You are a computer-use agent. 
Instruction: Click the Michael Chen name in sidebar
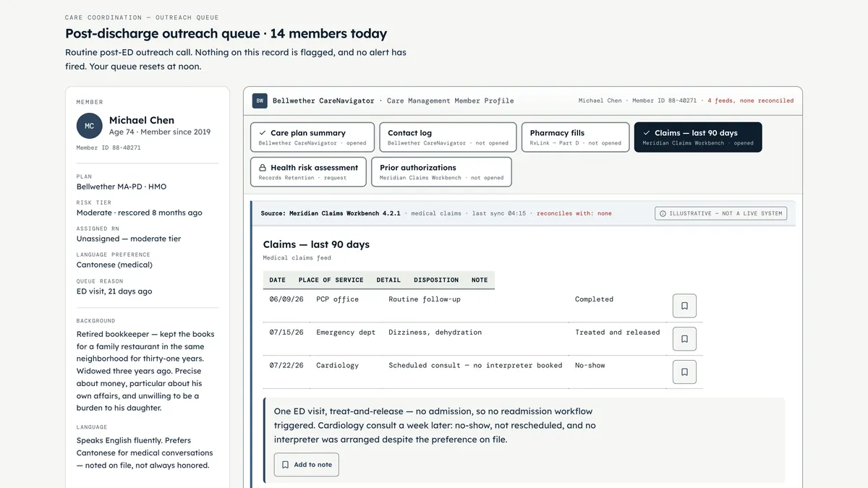click(142, 120)
